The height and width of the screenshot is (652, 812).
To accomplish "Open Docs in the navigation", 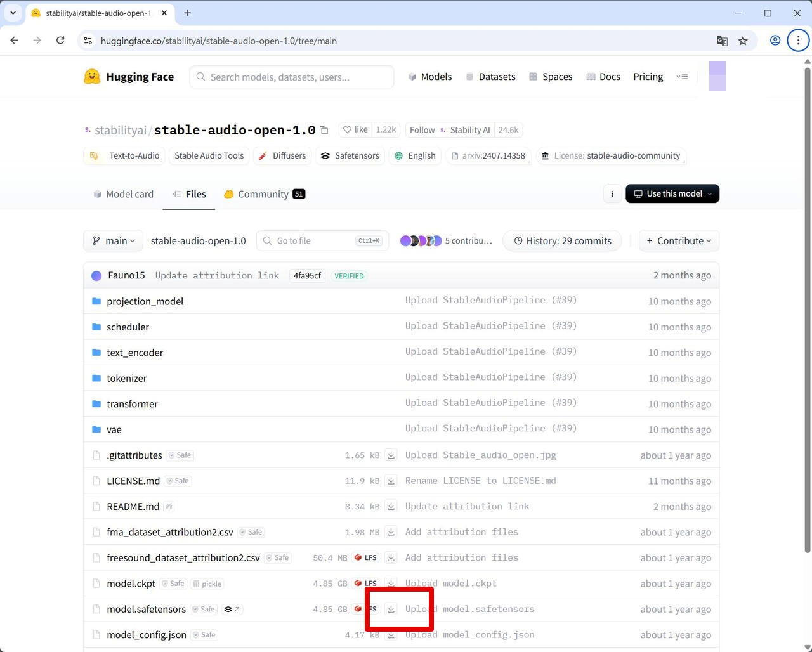I will (603, 77).
